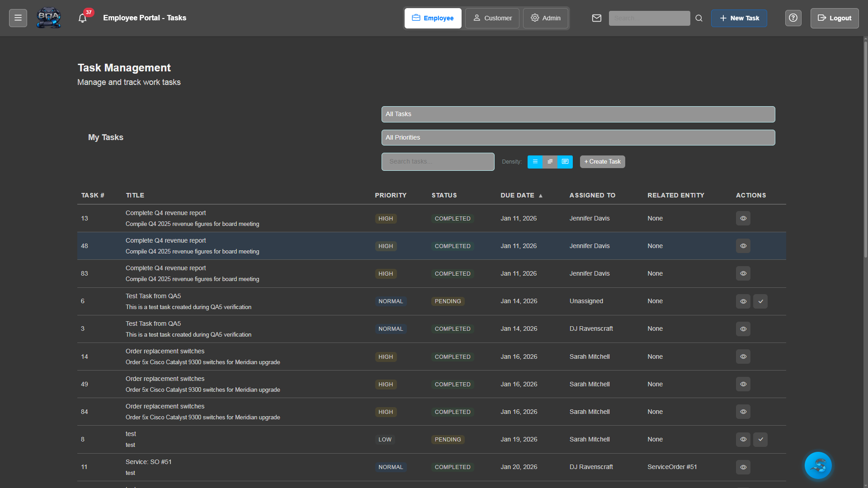868x488 pixels.
Task: View details of task 13
Action: pos(743,218)
